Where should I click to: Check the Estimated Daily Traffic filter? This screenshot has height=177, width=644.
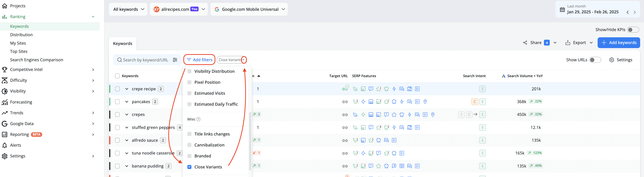[189, 104]
